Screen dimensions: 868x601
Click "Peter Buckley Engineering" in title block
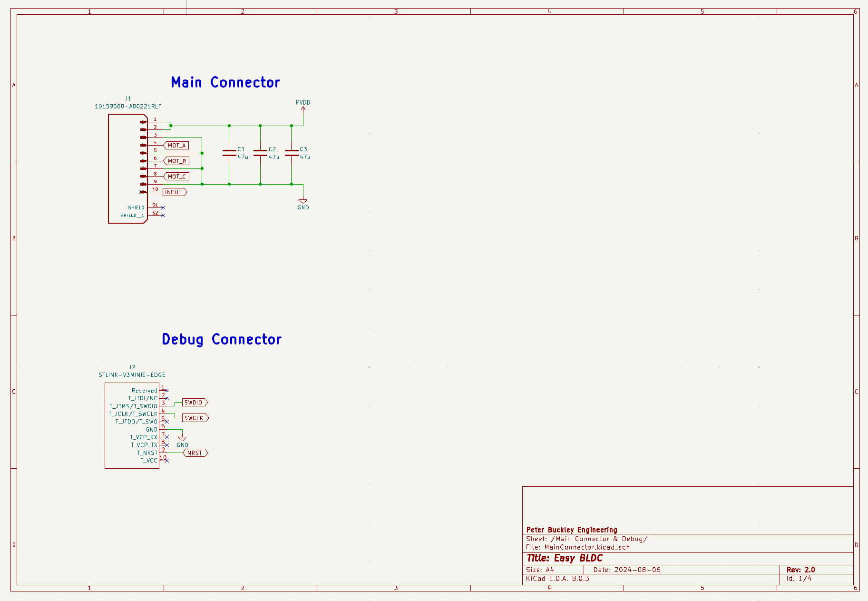pos(572,530)
